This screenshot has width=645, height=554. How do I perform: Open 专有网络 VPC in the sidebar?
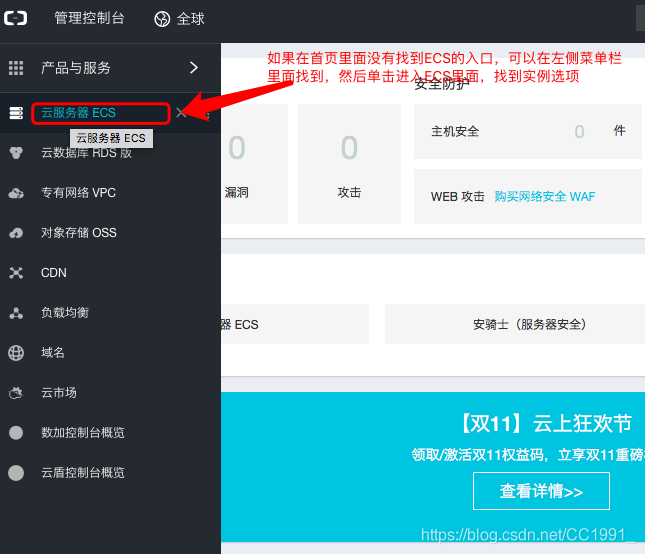[78, 192]
